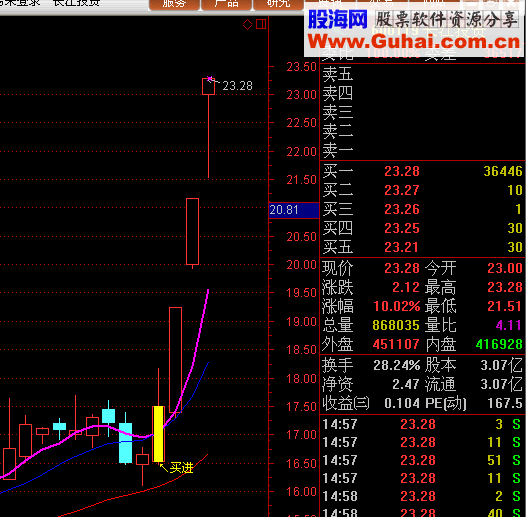Screen dimensions: 526x517
Task: Click the 长江投资 title text
Action: coord(76,3)
